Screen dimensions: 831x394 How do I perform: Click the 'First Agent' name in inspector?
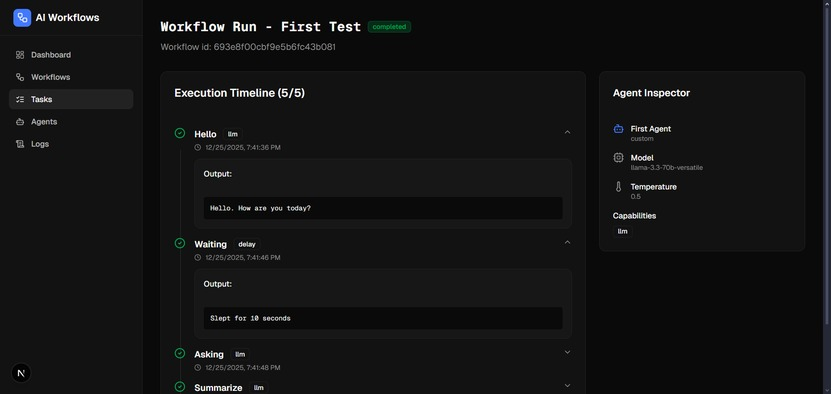[x=651, y=129]
